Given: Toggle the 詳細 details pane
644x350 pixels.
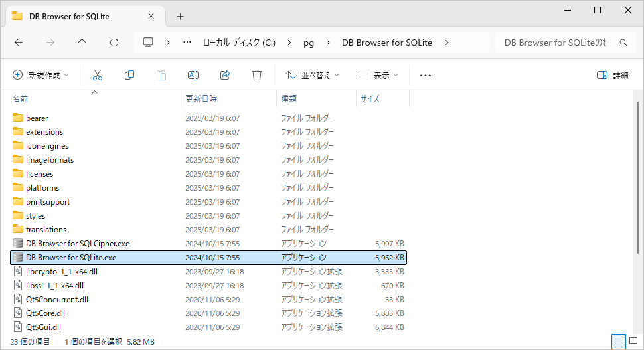Looking at the screenshot, I should (612, 75).
